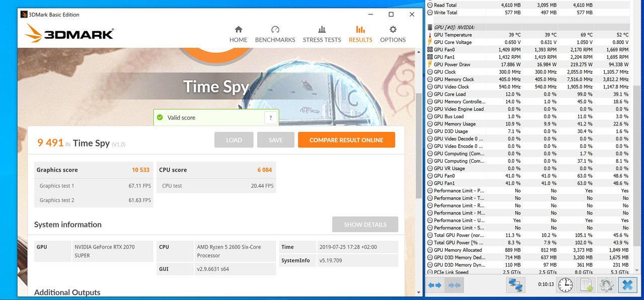Select 'GPU [#0]: NVIDIA:' header row
Screen dimensions: 644x300
tap(528, 27)
